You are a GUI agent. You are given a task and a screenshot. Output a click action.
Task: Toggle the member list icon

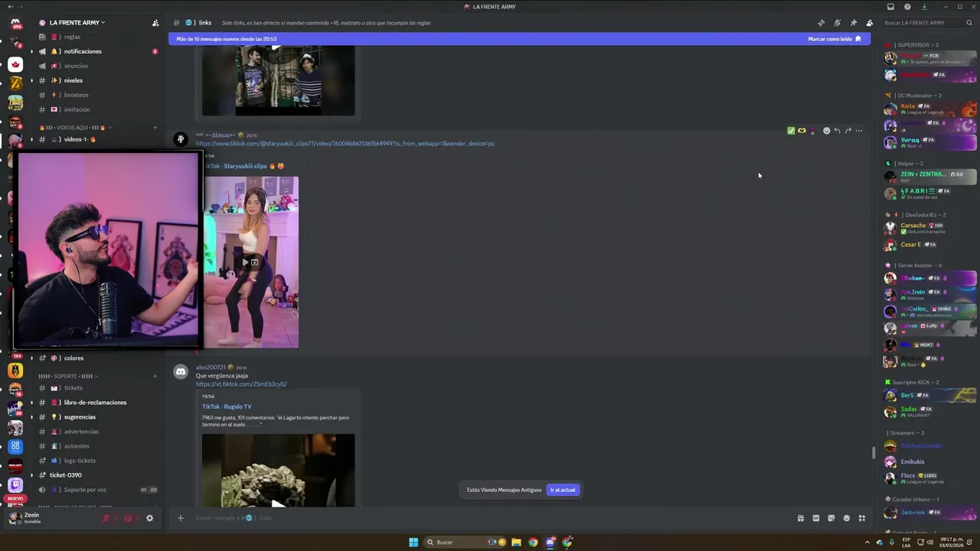click(869, 23)
